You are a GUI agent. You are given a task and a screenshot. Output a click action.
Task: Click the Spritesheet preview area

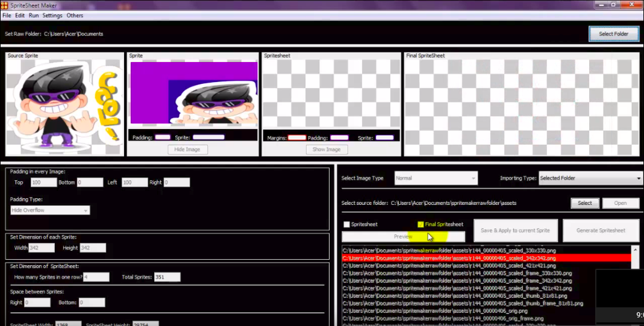[x=331, y=95]
